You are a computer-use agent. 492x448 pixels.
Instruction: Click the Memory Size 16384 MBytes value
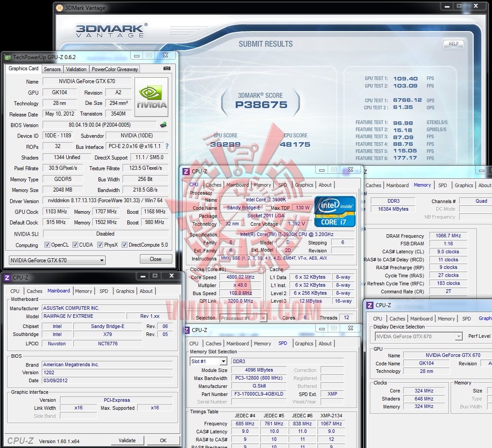coord(393,209)
